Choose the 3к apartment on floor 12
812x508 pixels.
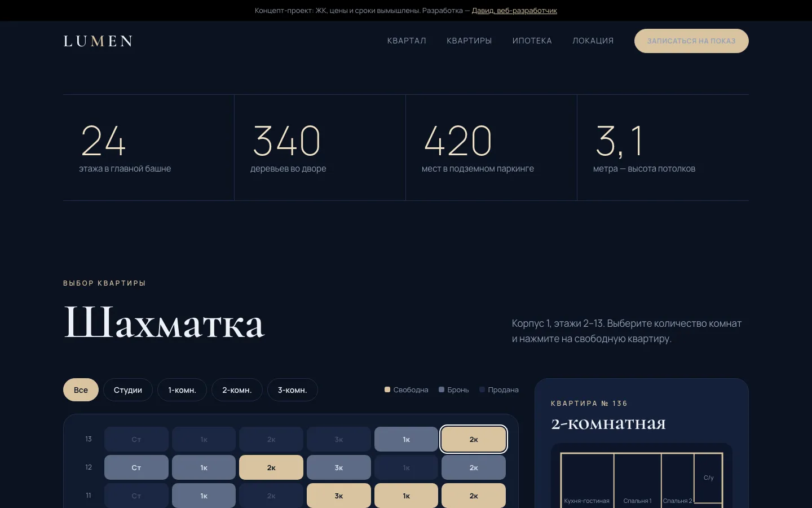pos(339,468)
